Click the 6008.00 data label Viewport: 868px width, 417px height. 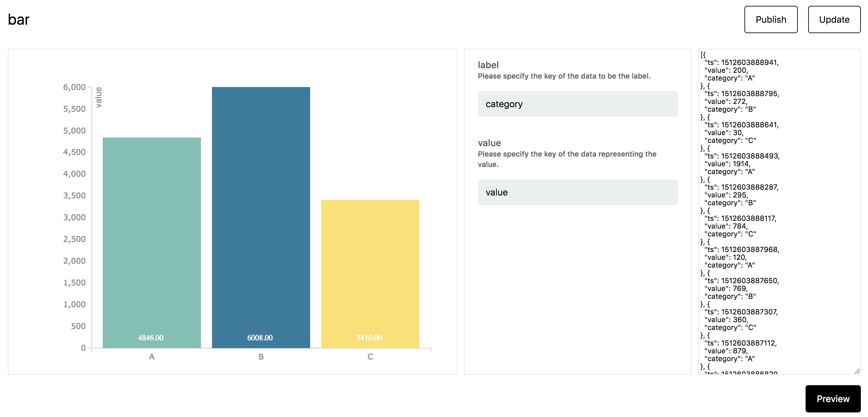pos(260,337)
